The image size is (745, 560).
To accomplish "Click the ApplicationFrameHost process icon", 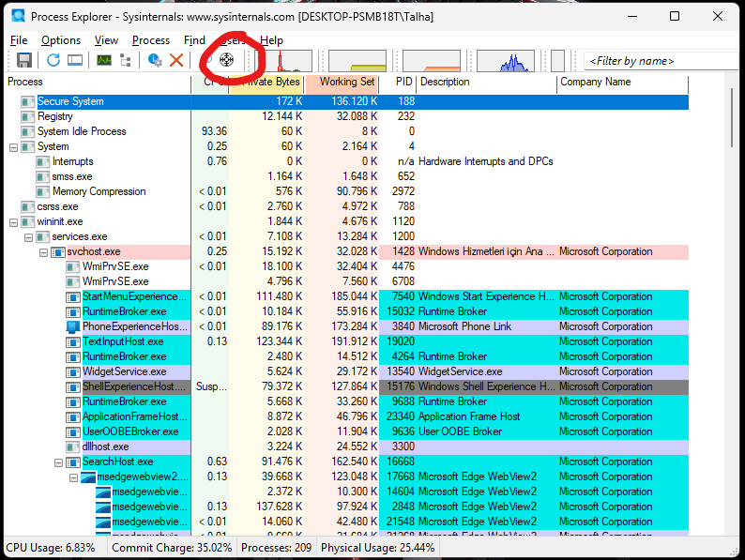I will (x=72, y=417).
